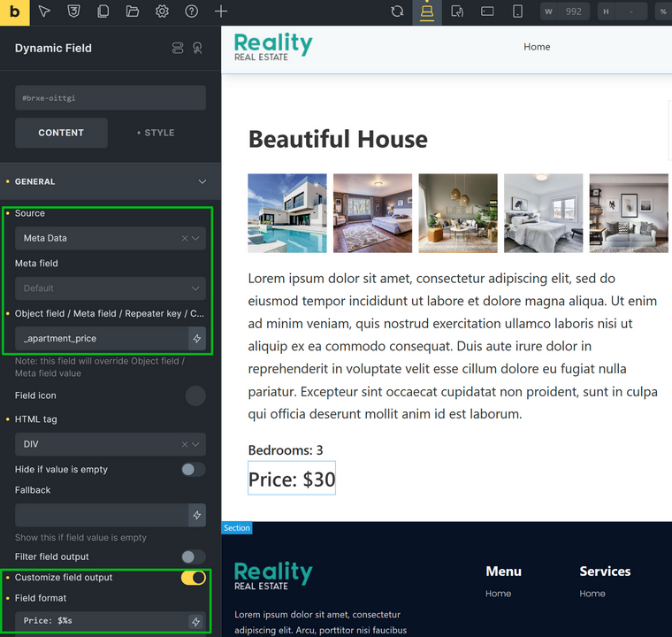Click the Reality Real Estate header logo
The height and width of the screenshot is (637, 672).
point(273,47)
